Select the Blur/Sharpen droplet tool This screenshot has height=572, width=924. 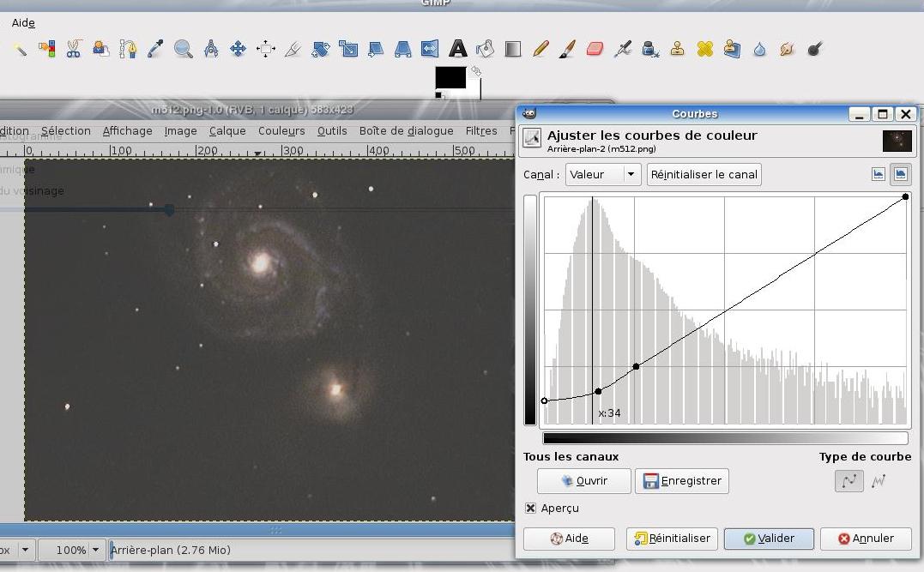[759, 49]
